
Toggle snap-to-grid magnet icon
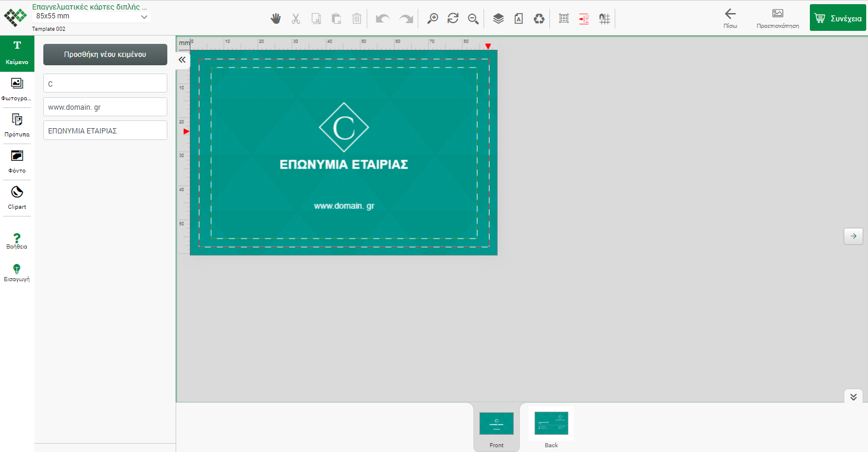604,18
